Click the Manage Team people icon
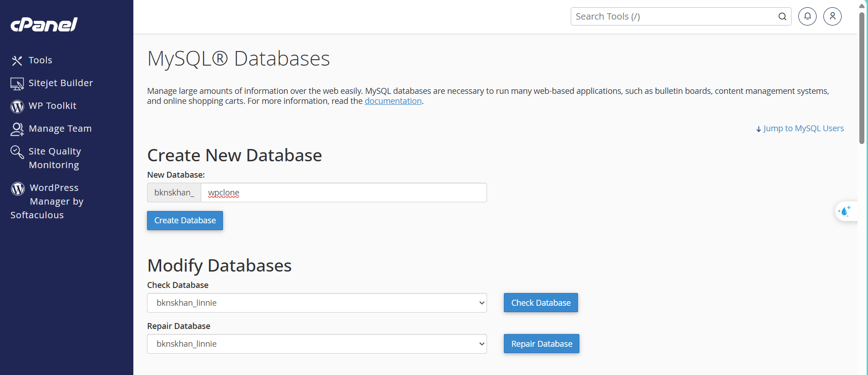Image resolution: width=868 pixels, height=375 pixels. (x=17, y=129)
